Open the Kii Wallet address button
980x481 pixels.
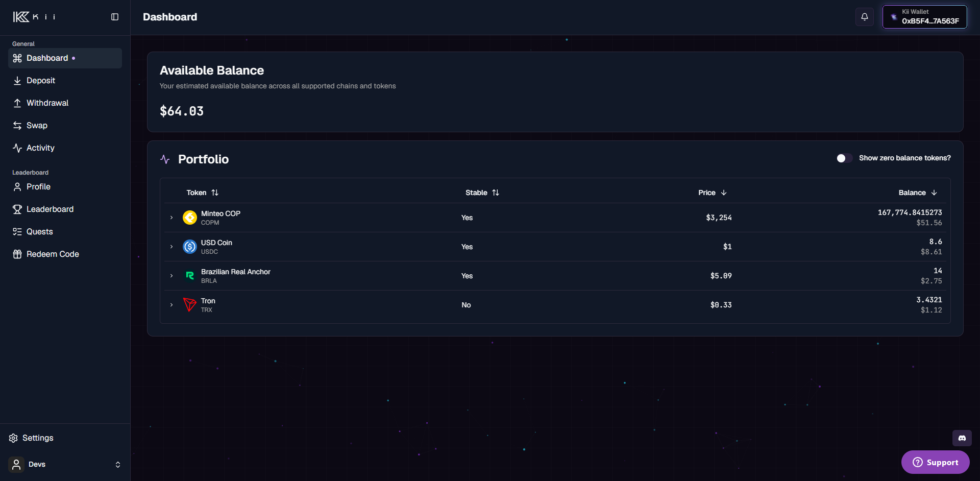[x=924, y=17]
